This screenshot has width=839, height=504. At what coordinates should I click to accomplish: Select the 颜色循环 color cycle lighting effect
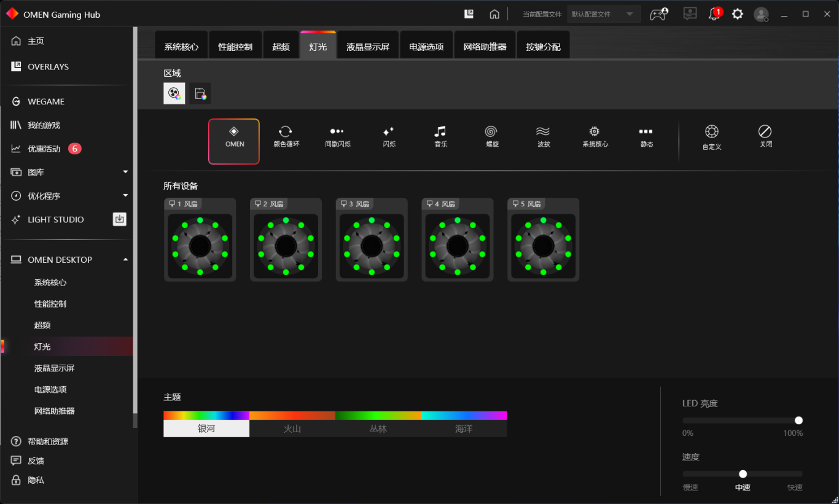(286, 137)
